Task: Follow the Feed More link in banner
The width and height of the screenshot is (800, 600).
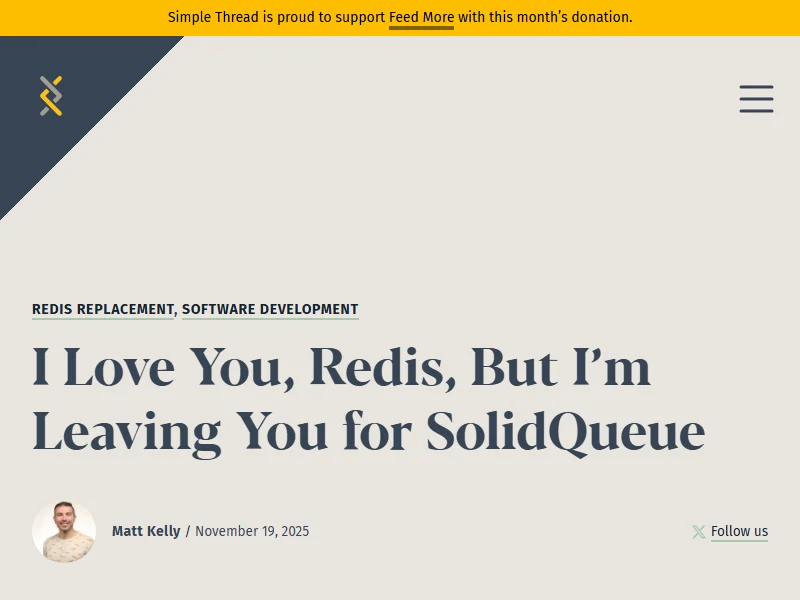Action: (421, 17)
